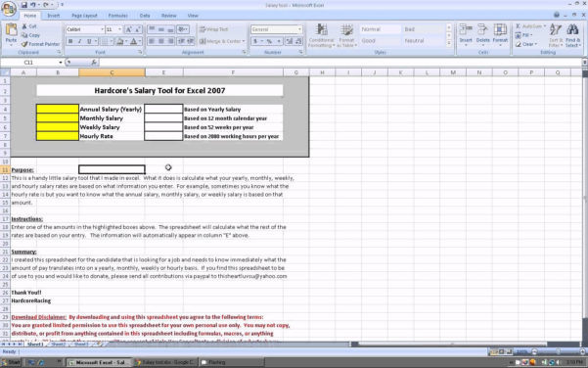This screenshot has height=368, width=588.
Task: Apply the Normal cell style
Action: click(380, 29)
